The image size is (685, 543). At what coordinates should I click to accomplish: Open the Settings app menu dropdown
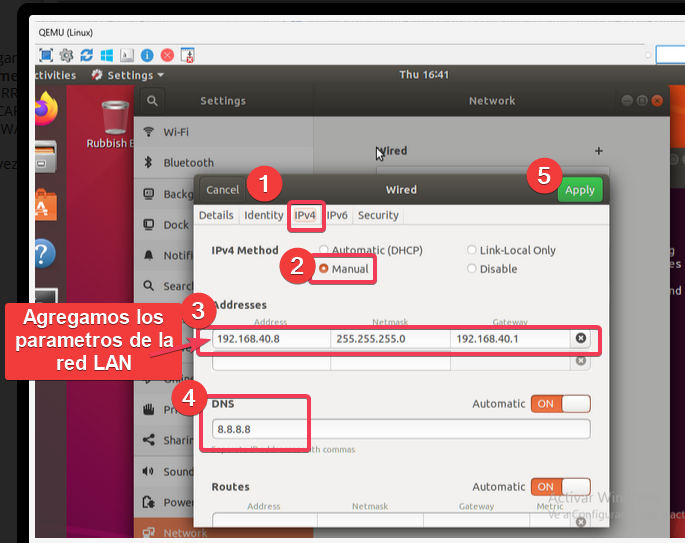pos(129,75)
